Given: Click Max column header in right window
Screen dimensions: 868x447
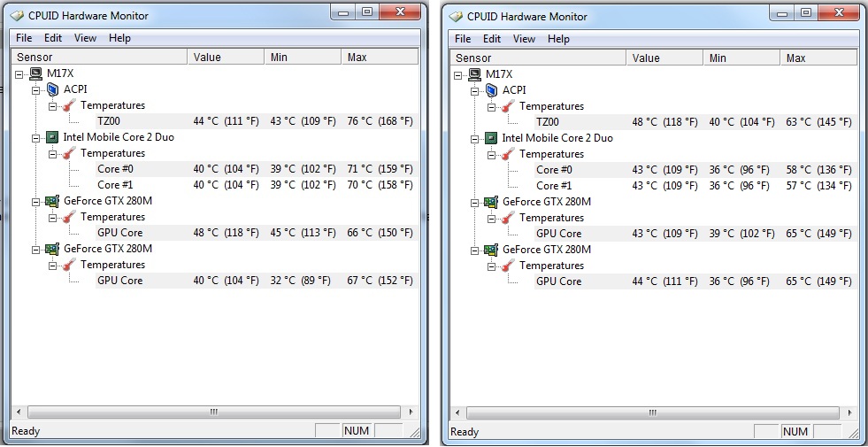Looking at the screenshot, I should (818, 58).
